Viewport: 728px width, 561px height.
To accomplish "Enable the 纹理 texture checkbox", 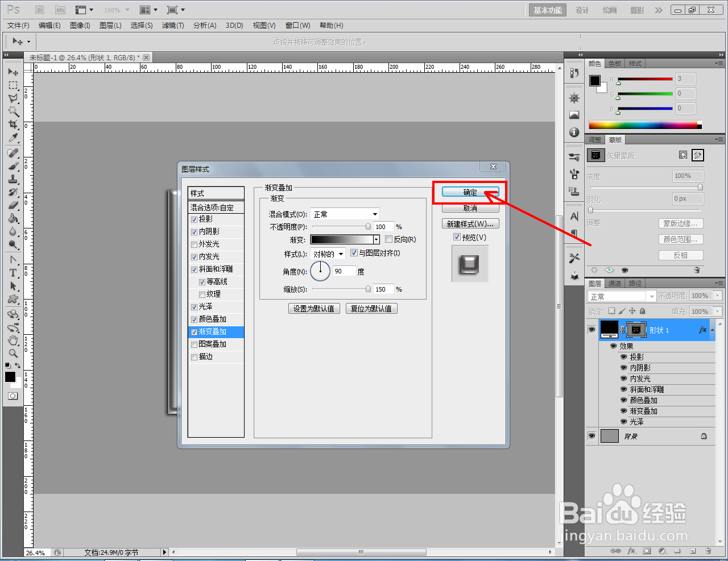I will 202,294.
